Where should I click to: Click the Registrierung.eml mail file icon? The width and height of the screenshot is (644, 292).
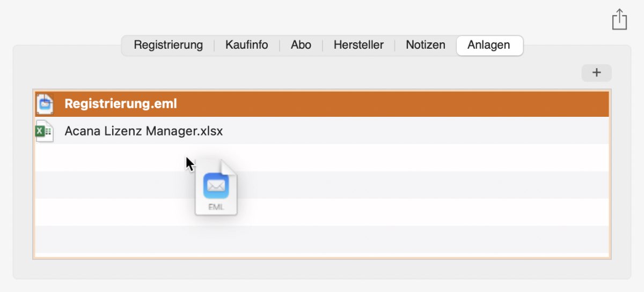pyautogui.click(x=45, y=104)
